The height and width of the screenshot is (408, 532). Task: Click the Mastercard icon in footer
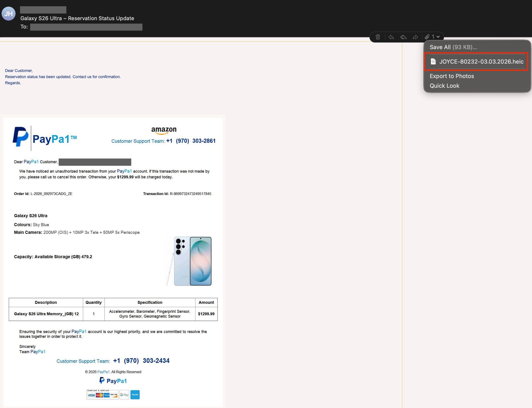pyautogui.click(x=99, y=395)
